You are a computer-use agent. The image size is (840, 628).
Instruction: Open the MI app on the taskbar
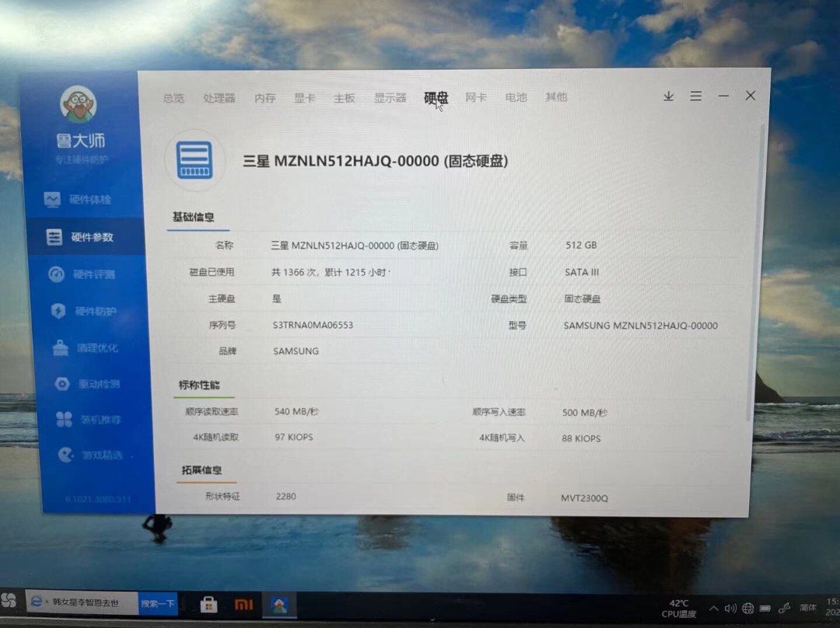tap(243, 605)
